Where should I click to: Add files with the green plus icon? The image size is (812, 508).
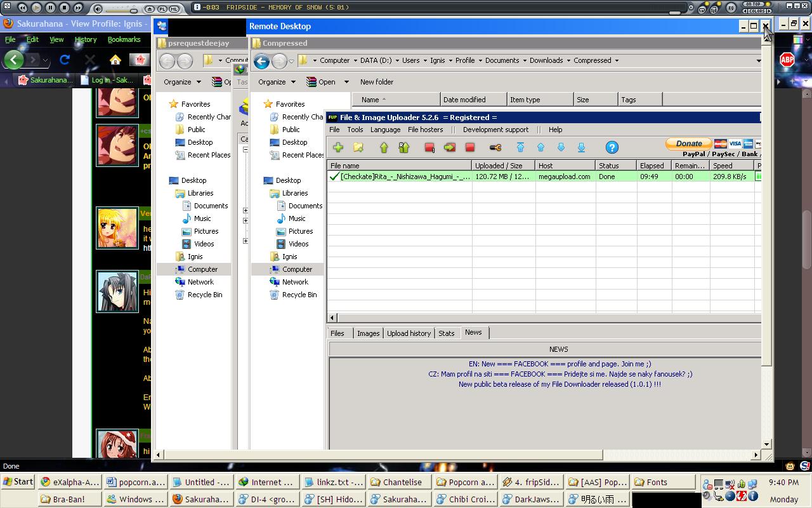[x=338, y=147]
